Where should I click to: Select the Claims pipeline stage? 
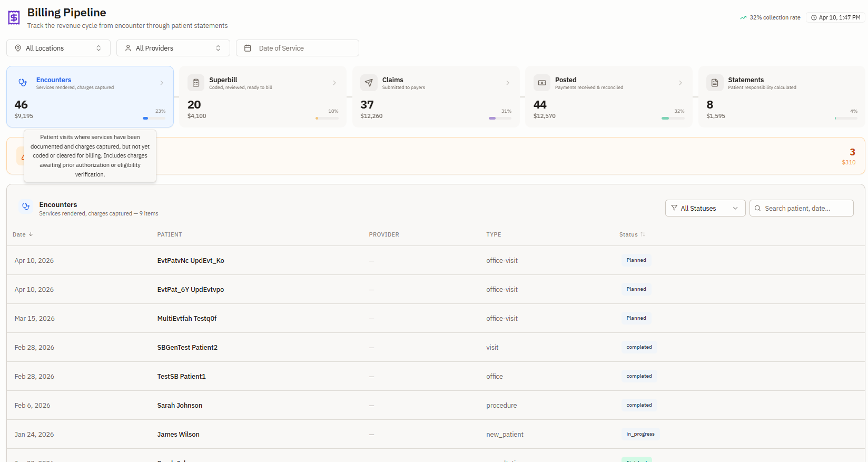pyautogui.click(x=436, y=96)
